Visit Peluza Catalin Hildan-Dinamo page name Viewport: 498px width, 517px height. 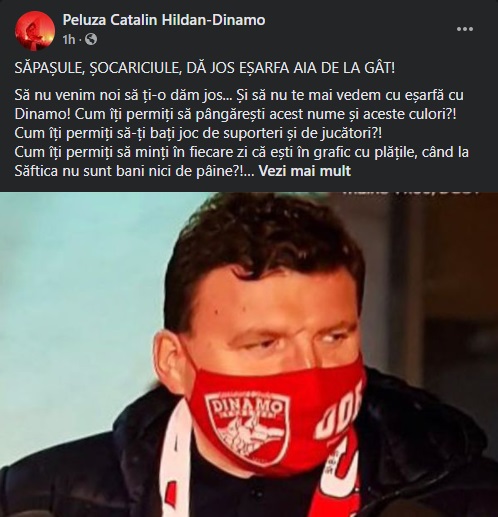pyautogui.click(x=164, y=20)
